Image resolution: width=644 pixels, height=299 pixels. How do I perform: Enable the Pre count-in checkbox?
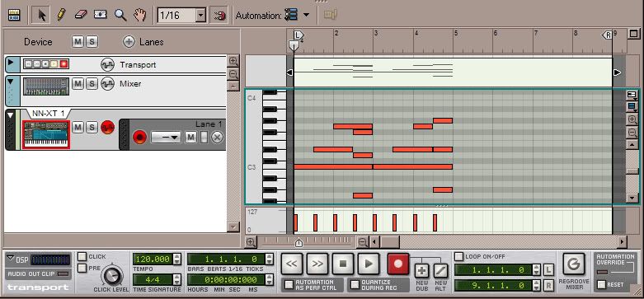(82, 269)
